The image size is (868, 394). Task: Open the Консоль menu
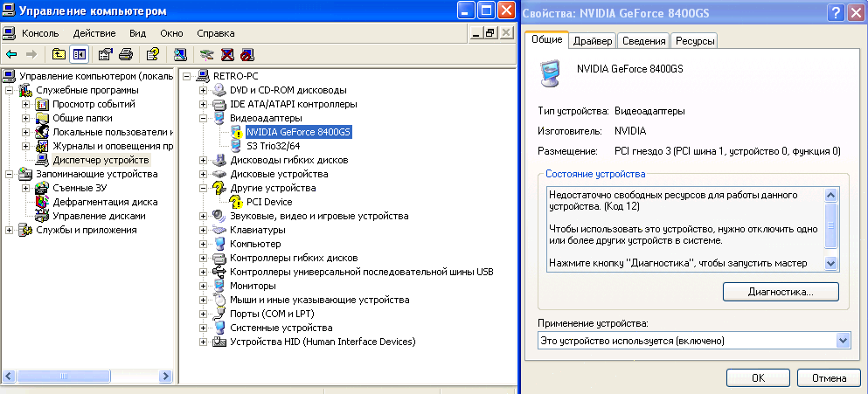coord(40,33)
